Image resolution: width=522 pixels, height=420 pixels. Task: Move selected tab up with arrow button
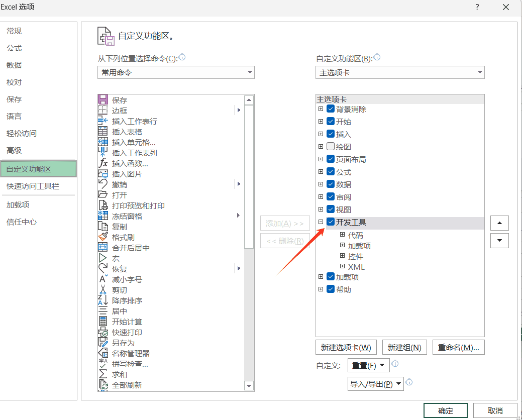[499, 223]
